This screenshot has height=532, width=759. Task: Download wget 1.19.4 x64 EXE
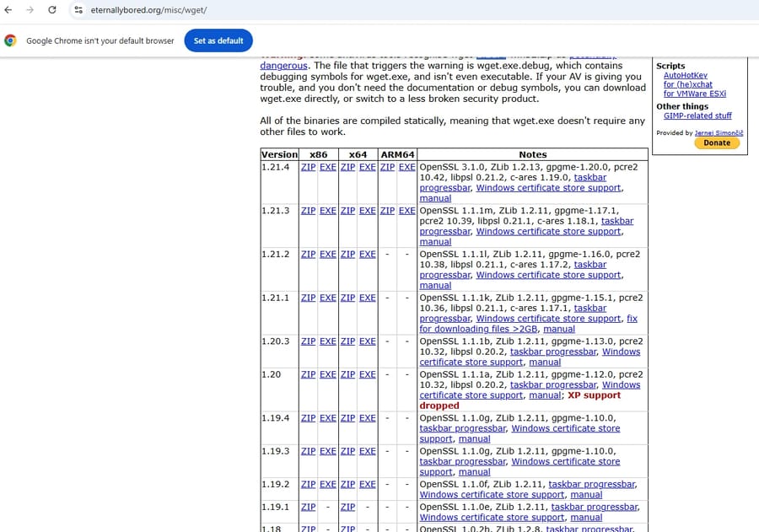point(368,417)
